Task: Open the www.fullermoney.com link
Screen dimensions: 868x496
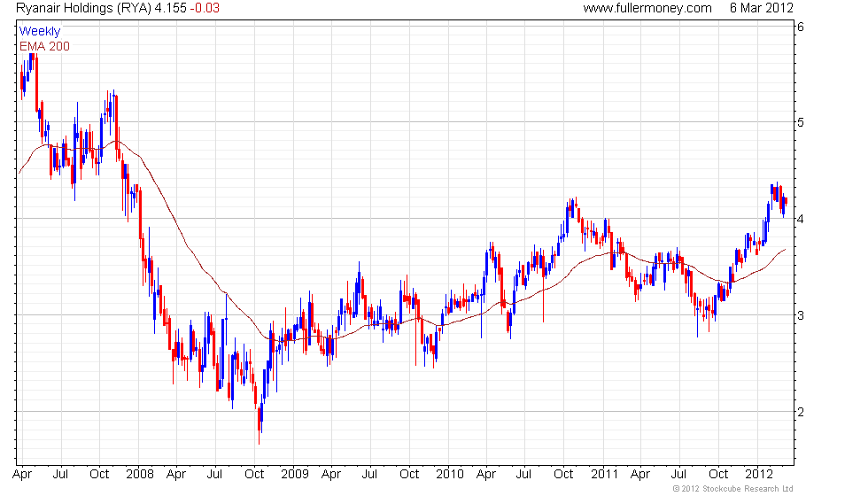Action: (647, 8)
